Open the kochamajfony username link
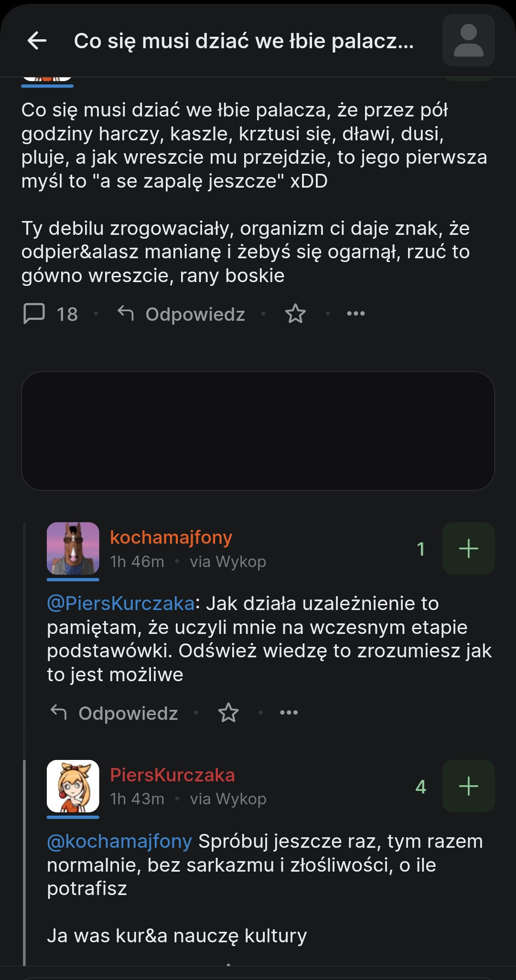Screen dimensions: 516x980 171,537
